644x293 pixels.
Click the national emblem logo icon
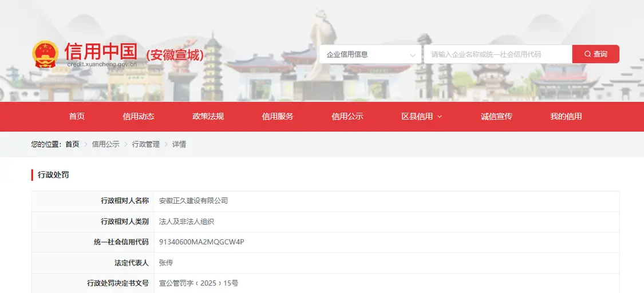click(x=45, y=54)
